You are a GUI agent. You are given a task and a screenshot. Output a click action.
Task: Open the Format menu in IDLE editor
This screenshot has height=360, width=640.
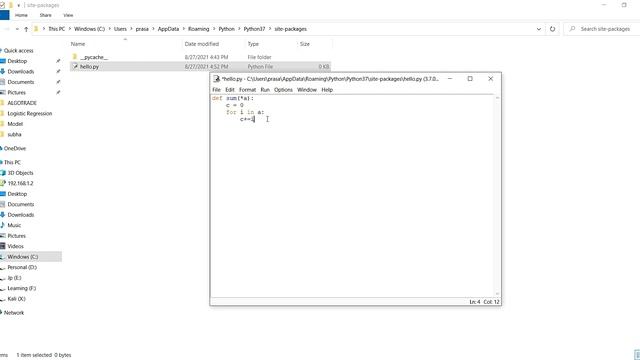click(x=247, y=90)
